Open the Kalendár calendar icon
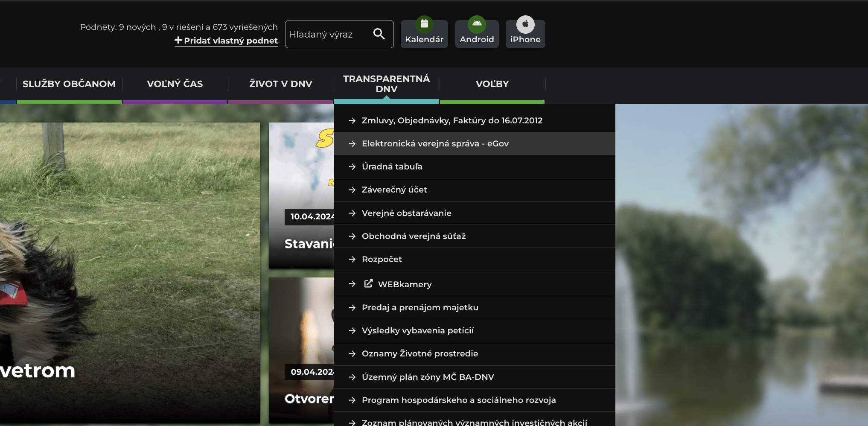This screenshot has height=426, width=868. coord(424,24)
